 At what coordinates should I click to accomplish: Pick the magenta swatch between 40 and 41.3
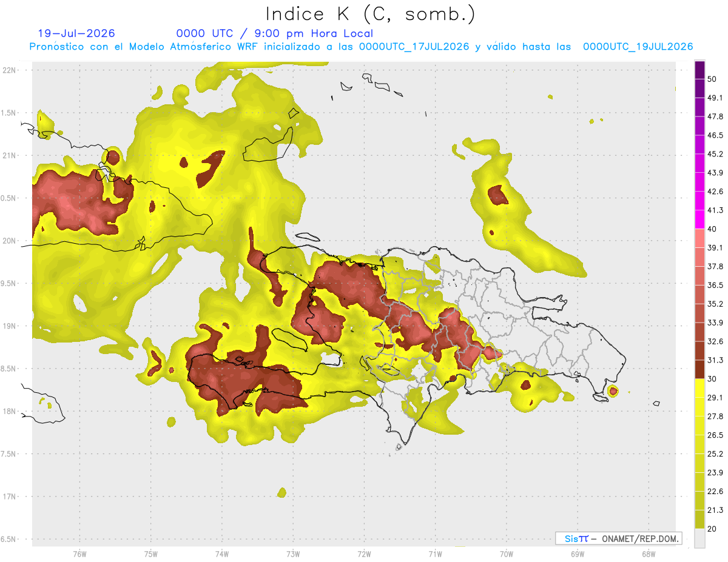tap(699, 219)
